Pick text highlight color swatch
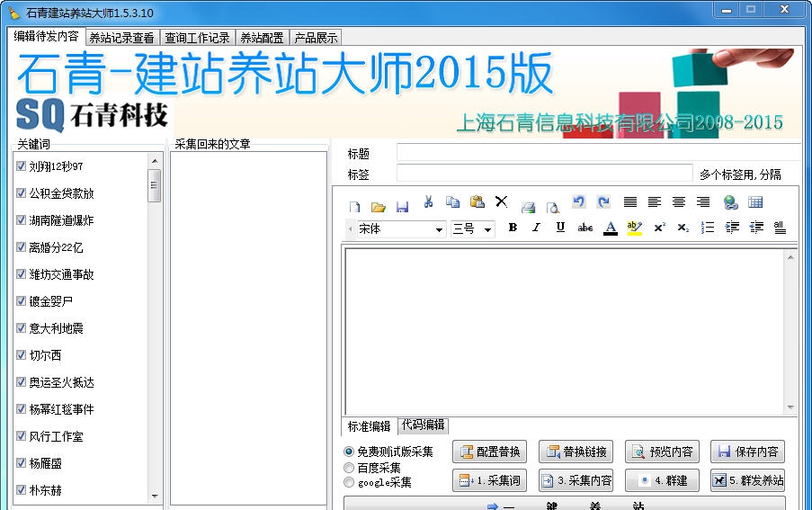 tap(634, 228)
